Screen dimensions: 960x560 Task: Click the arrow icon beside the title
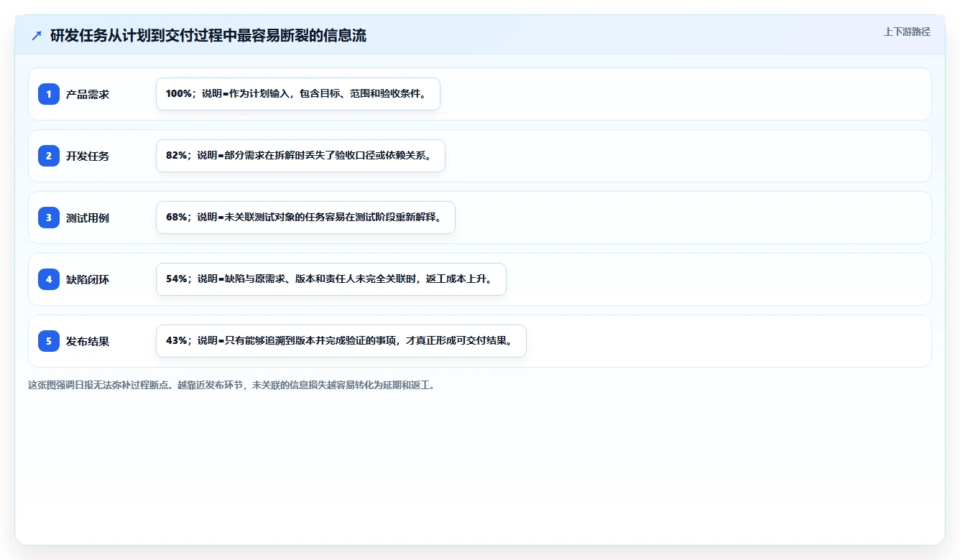pos(37,36)
